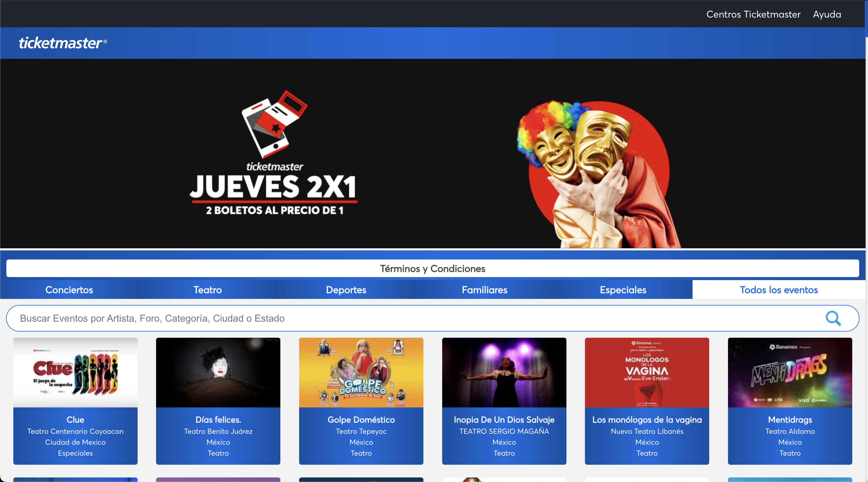Open the Deportes category
This screenshot has width=868, height=482.
346,290
